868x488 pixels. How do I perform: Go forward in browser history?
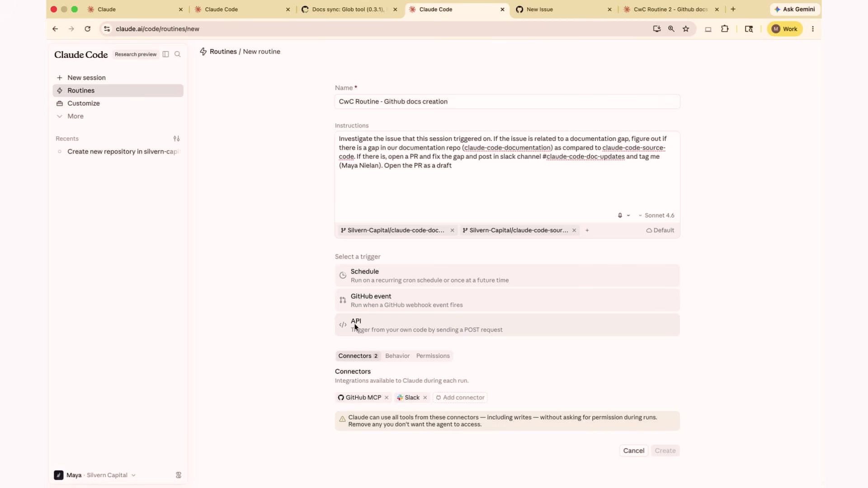click(71, 29)
